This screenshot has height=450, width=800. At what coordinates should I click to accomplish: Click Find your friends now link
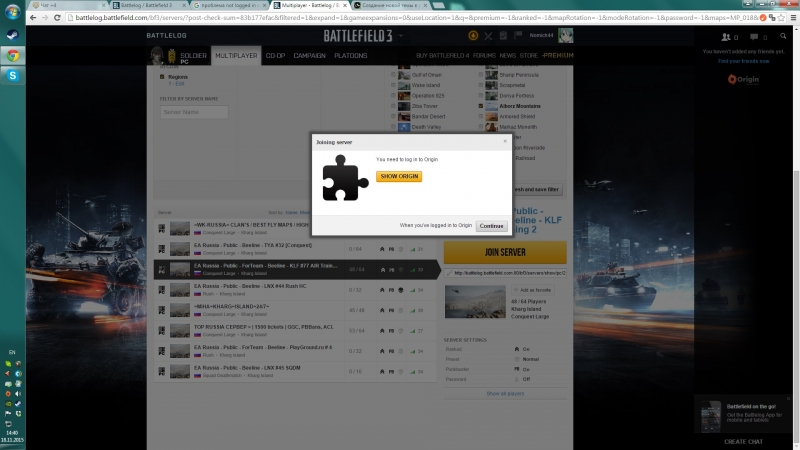(743, 61)
